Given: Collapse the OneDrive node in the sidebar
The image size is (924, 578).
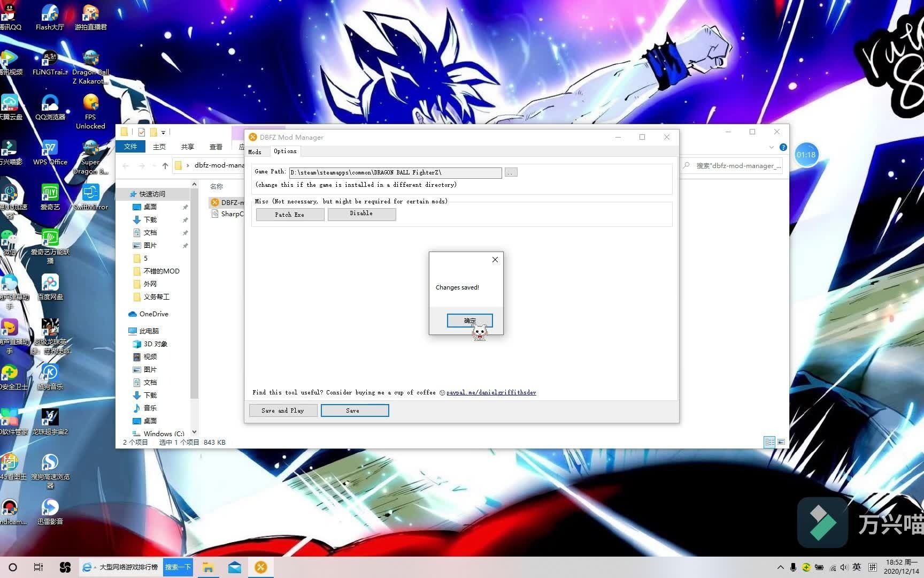Looking at the screenshot, I should pos(127,314).
